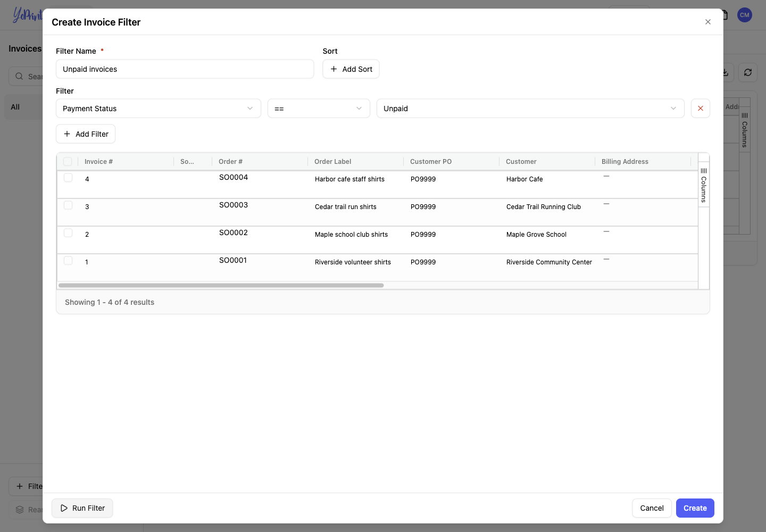Open the == operator dropdown

point(319,109)
